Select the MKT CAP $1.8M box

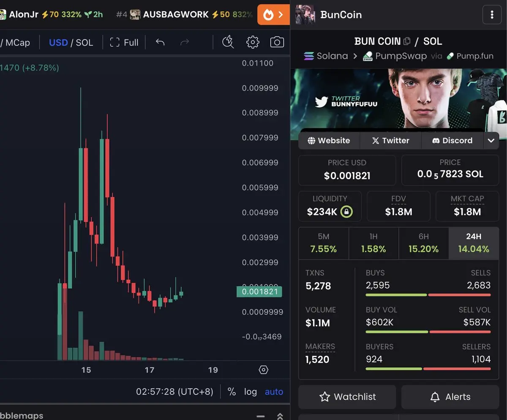click(x=467, y=206)
